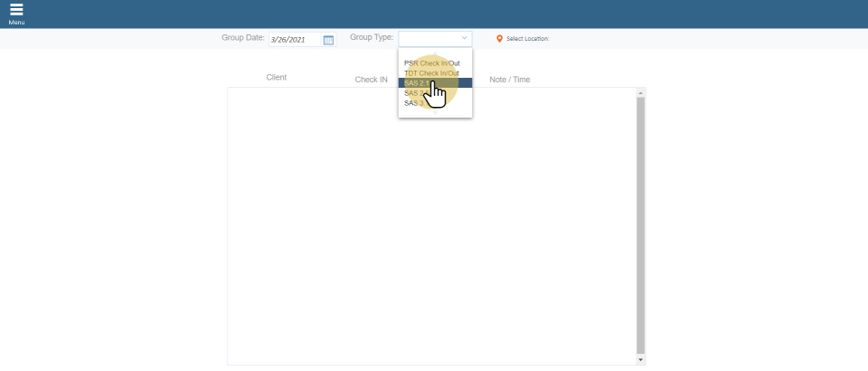Select the SAS option below SAS 2.1
Viewport: 868px width, 371px height.
coord(414,93)
